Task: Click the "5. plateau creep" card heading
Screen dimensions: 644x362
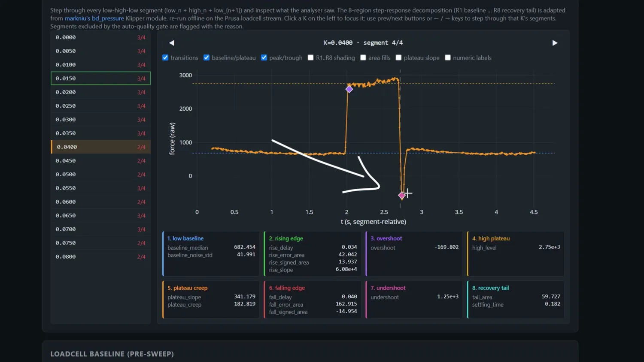Action: coord(188,288)
